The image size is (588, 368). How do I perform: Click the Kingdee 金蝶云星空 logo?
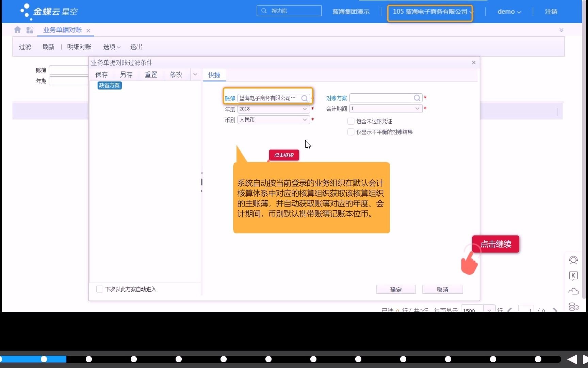49,12
